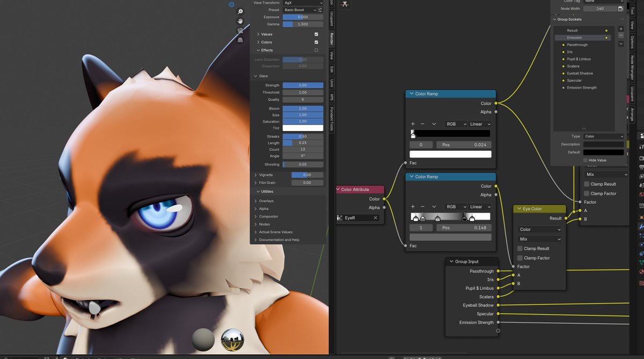Image resolution: width=644 pixels, height=359 pixels.
Task: Click the EyeR attribute icon
Action: (x=340, y=218)
